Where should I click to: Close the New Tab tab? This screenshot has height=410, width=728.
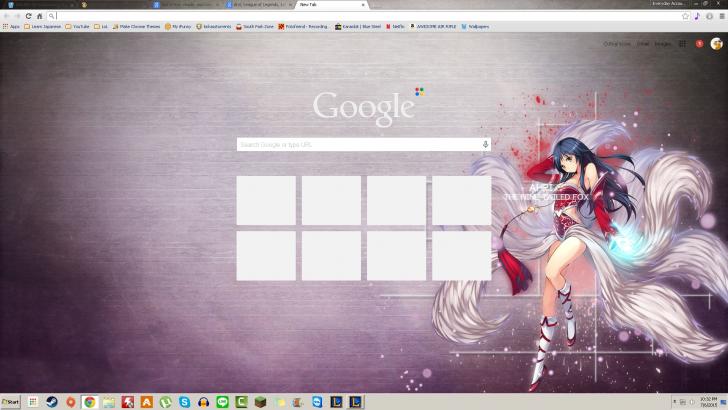363,5
